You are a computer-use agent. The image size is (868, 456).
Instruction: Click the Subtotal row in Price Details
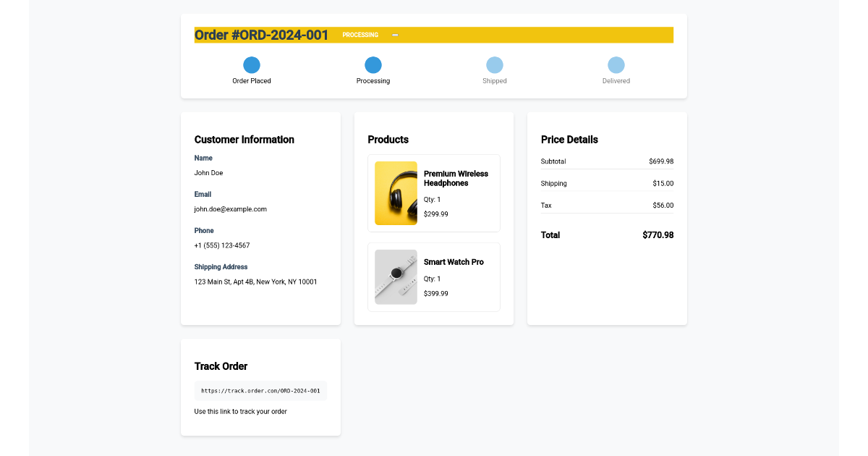pos(607,161)
